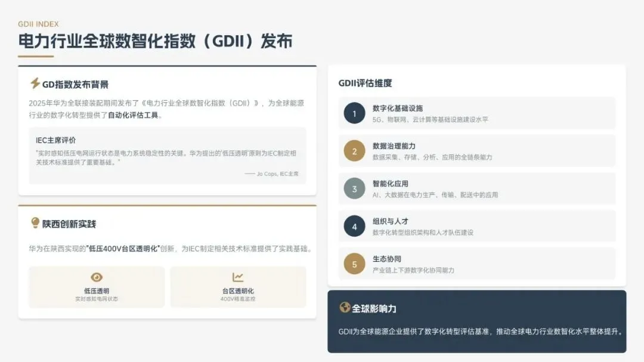Click the eye icon above 低压透明
Viewport: 644px width, 362px height.
coord(97,277)
